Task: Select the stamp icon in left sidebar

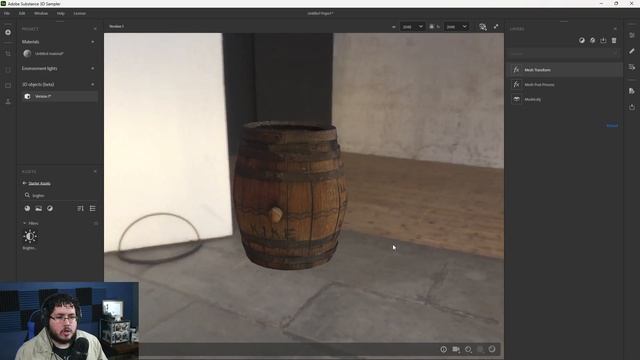Action: [8, 102]
